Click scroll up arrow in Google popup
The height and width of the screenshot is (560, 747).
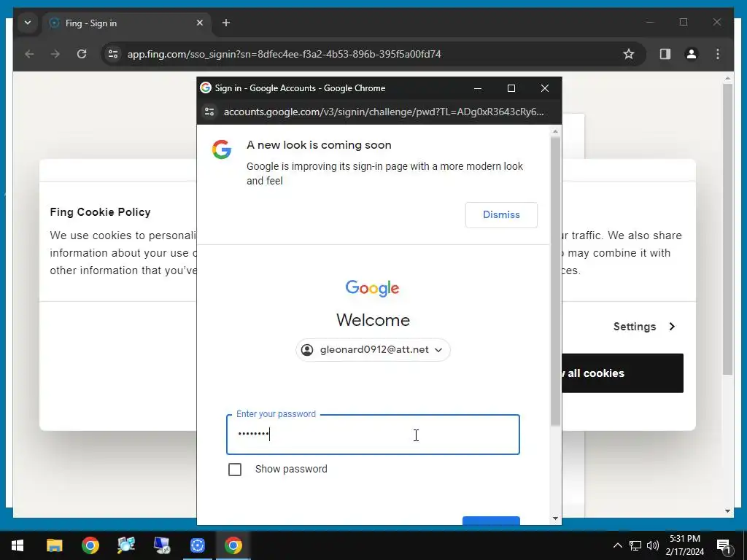(x=555, y=131)
